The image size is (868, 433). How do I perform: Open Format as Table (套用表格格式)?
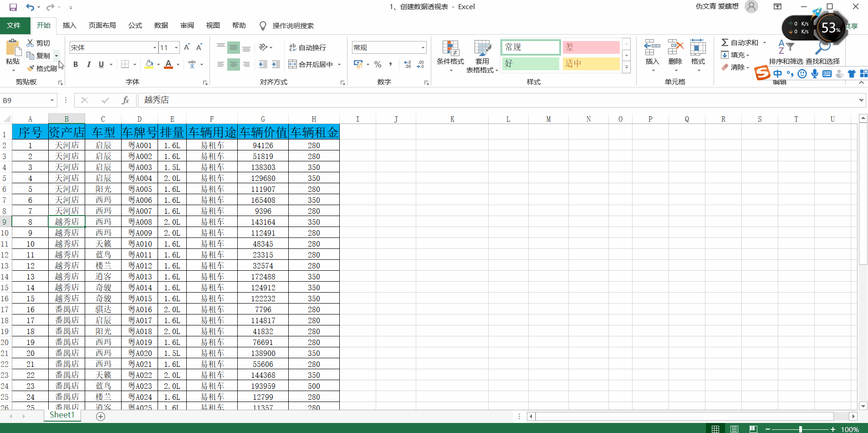[482, 56]
